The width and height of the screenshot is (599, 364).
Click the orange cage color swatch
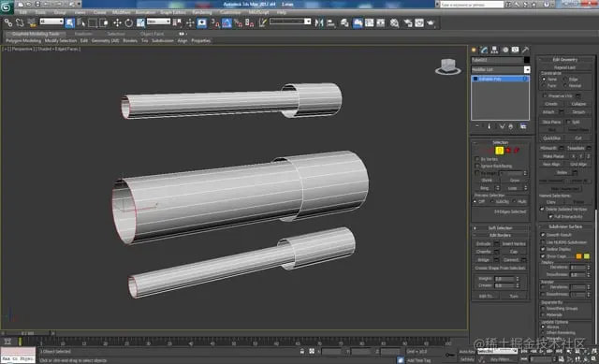coord(579,256)
